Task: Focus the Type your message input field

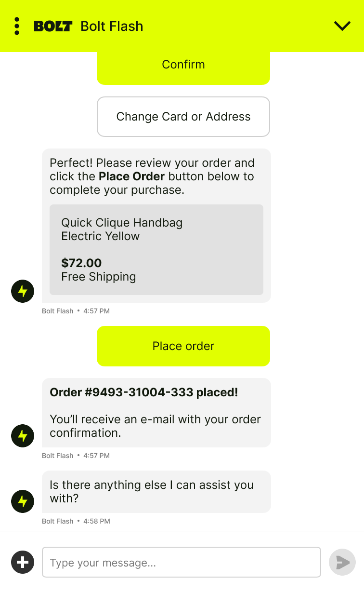Action: click(x=181, y=562)
